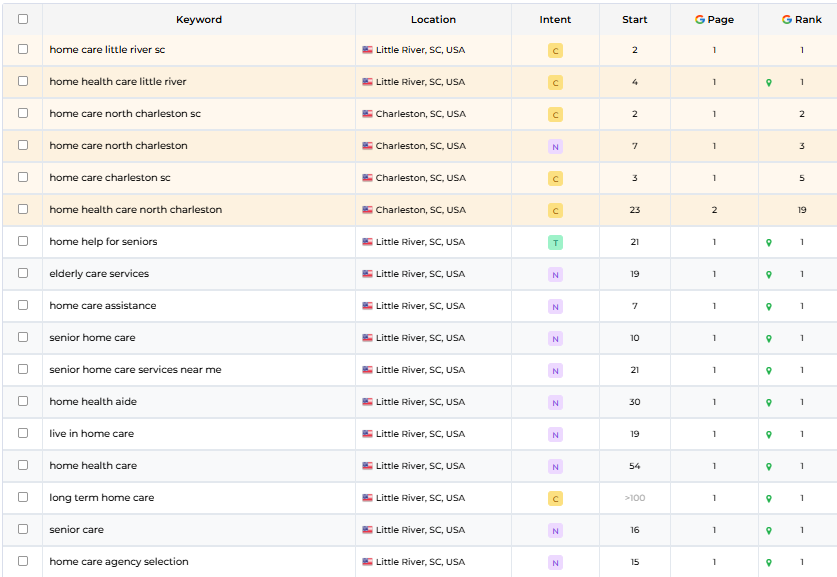Click the map pin for 'home care agency selection'
The image size is (837, 577).
tap(769, 563)
